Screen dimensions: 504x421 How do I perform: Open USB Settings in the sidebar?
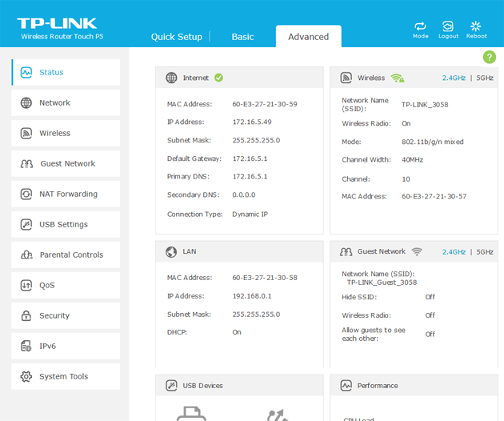point(66,224)
